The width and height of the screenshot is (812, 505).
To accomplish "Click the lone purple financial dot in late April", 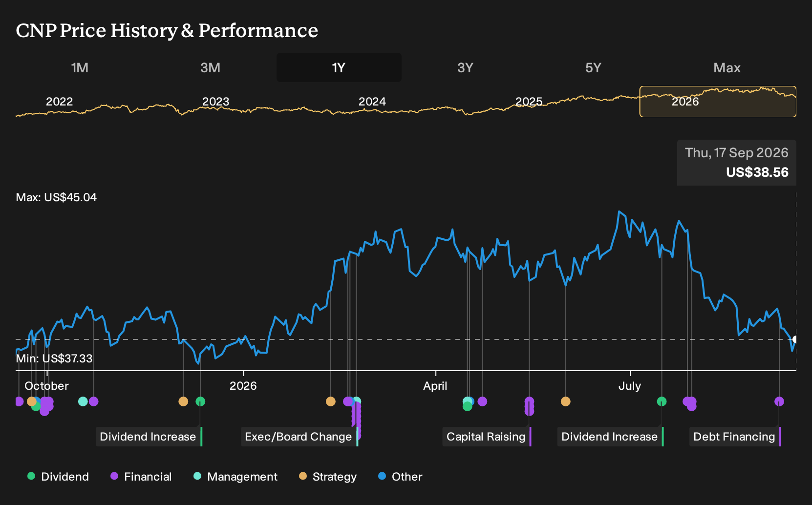I will (x=482, y=401).
